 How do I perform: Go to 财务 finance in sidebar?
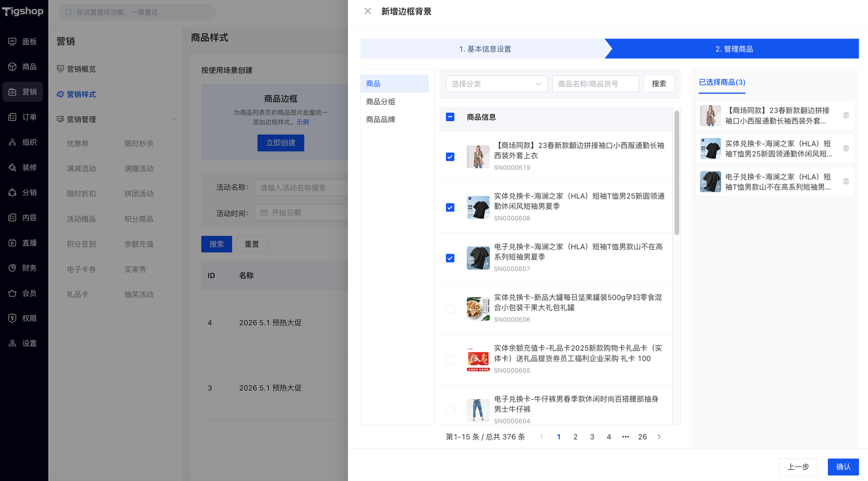[x=23, y=268]
